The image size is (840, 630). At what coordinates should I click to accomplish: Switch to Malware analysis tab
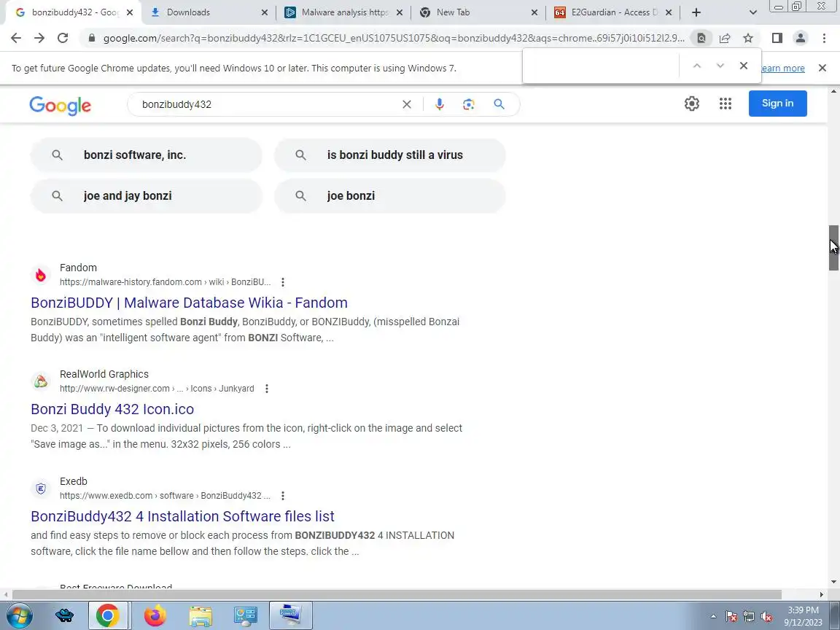(343, 12)
